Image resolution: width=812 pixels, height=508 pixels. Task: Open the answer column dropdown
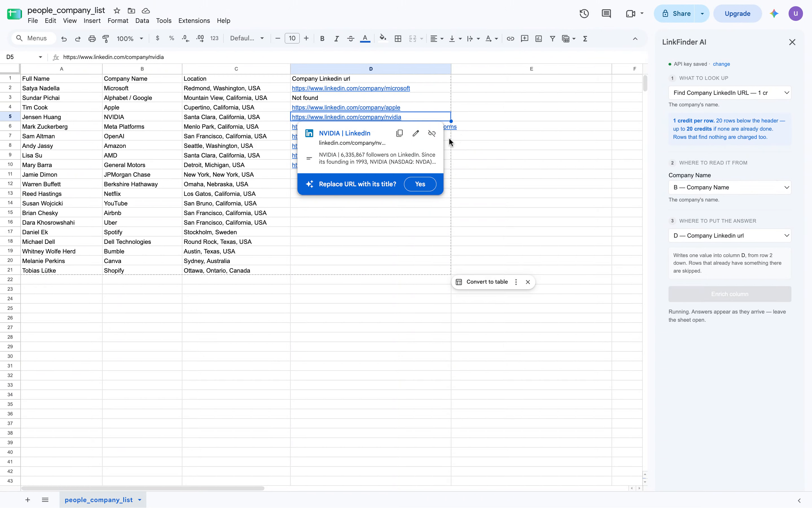point(730,236)
